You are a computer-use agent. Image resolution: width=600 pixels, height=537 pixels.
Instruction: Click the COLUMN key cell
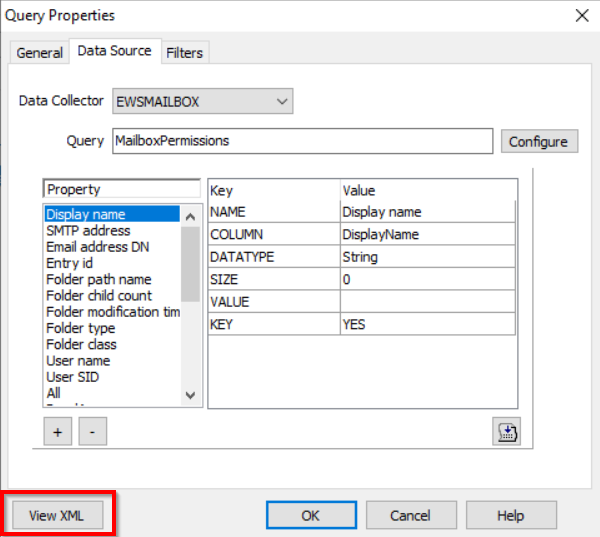point(274,234)
